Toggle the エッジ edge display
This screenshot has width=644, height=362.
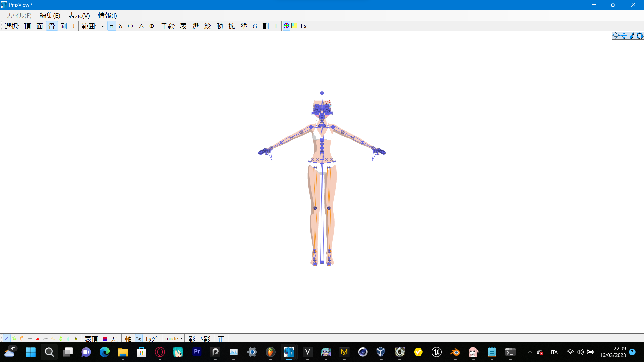151,339
